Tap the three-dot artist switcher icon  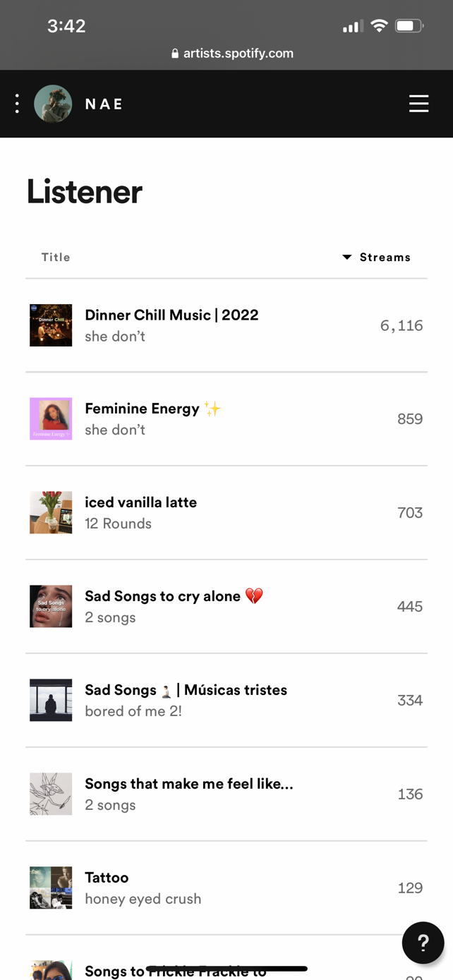click(17, 104)
